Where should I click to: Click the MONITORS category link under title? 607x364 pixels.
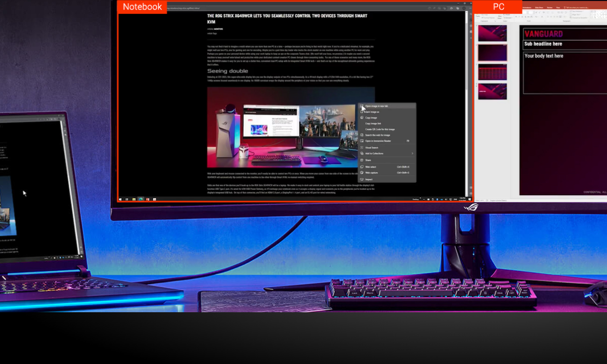tap(218, 29)
